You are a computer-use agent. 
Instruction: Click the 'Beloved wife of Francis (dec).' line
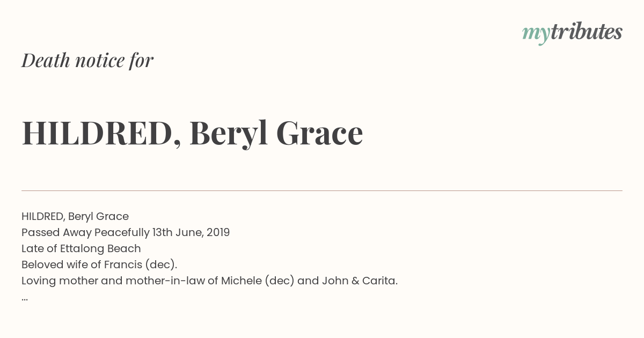click(x=99, y=264)
